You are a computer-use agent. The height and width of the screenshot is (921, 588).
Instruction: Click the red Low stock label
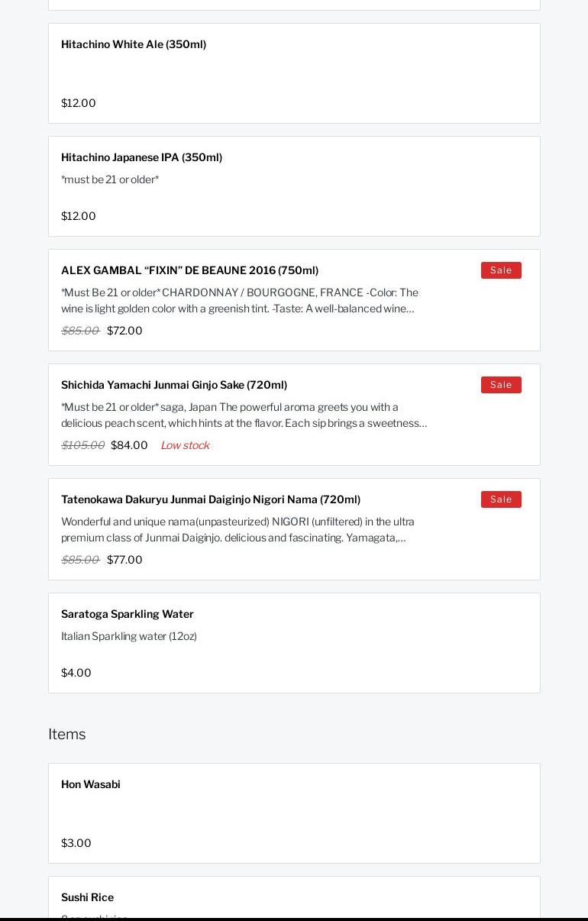coord(185,445)
